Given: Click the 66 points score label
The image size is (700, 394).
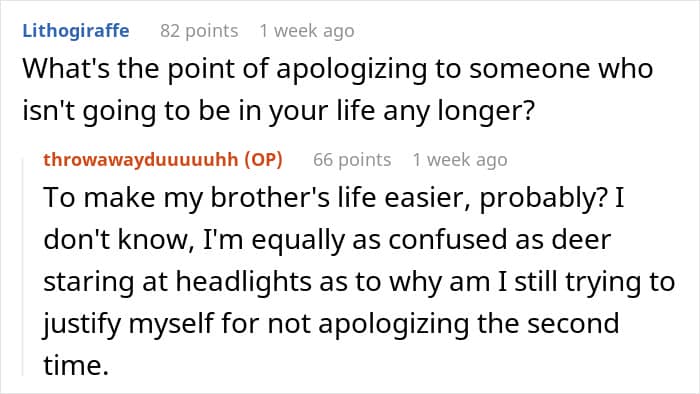Looking at the screenshot, I should click(x=352, y=160).
